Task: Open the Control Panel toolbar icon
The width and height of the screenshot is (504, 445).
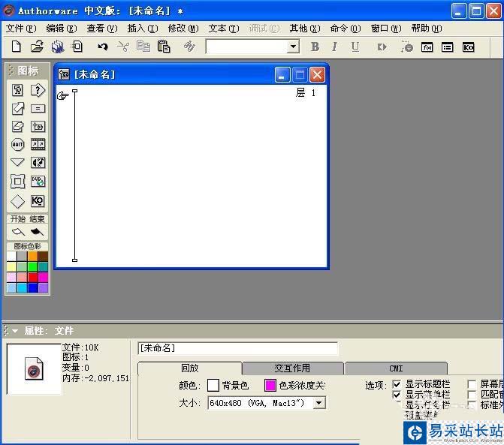Action: coord(406,47)
